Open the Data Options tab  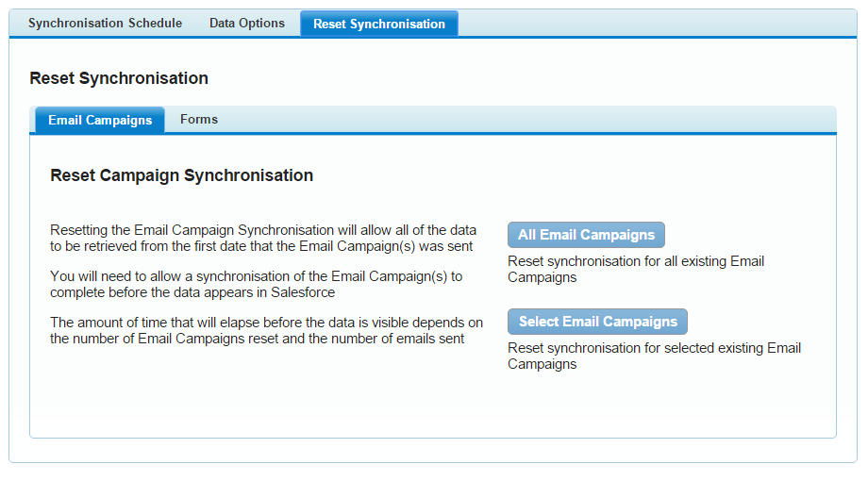pos(247,24)
